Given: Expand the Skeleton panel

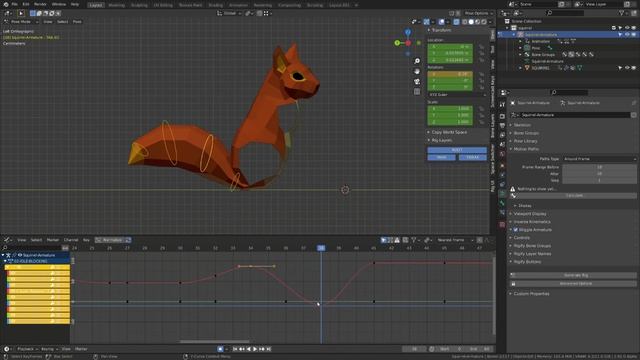Looking at the screenshot, I should coord(522,125).
